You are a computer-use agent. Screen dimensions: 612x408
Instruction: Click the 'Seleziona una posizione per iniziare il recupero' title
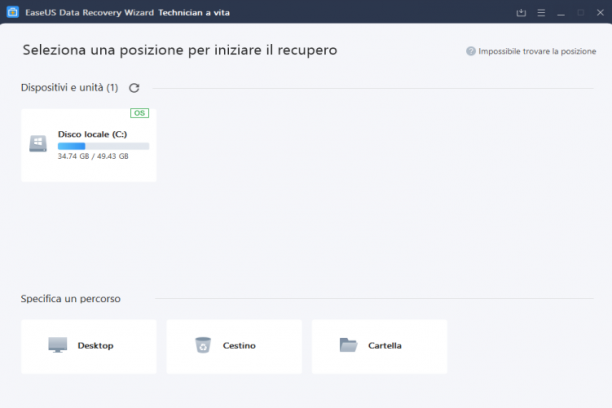[x=180, y=50]
